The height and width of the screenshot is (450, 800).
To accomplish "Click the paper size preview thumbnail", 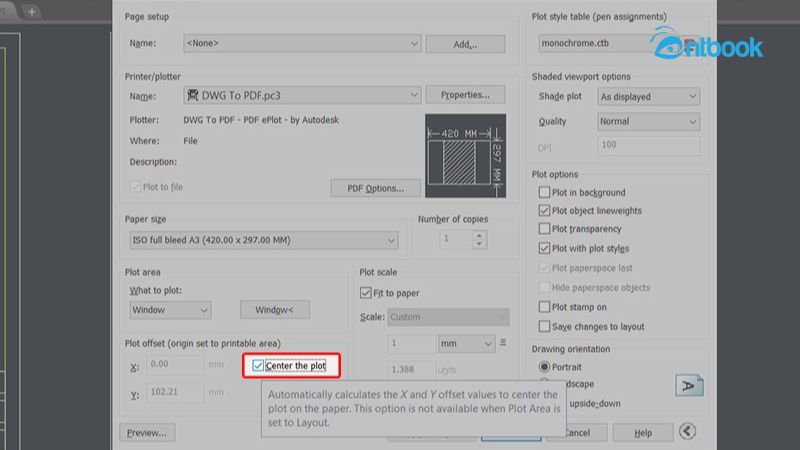I will coord(465,156).
